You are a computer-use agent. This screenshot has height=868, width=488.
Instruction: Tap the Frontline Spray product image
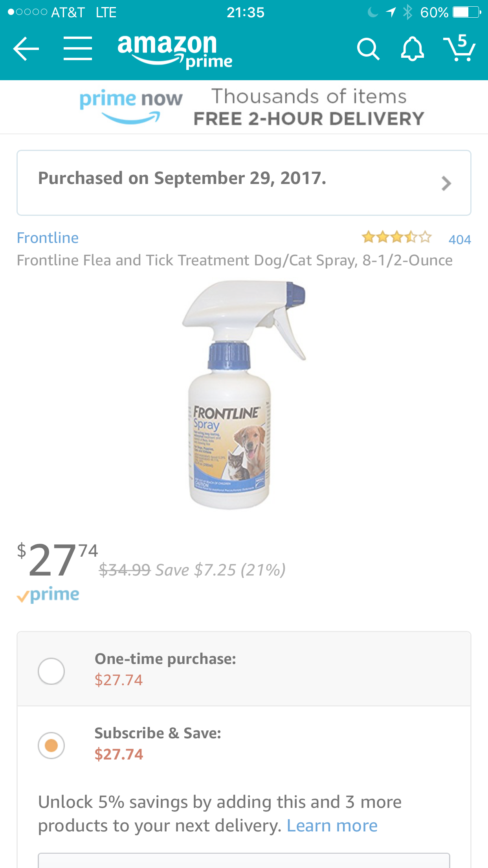[244, 395]
